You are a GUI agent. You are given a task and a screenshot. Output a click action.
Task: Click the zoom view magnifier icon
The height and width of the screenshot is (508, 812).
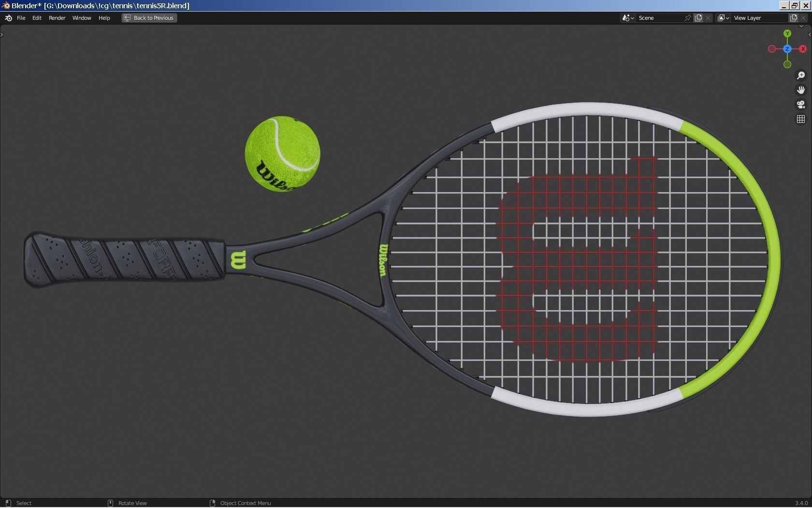[801, 75]
